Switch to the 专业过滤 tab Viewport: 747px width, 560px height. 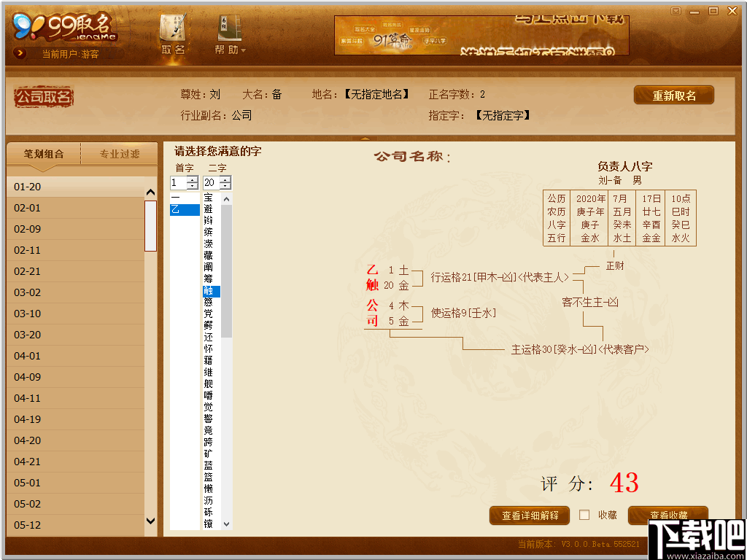(x=119, y=154)
